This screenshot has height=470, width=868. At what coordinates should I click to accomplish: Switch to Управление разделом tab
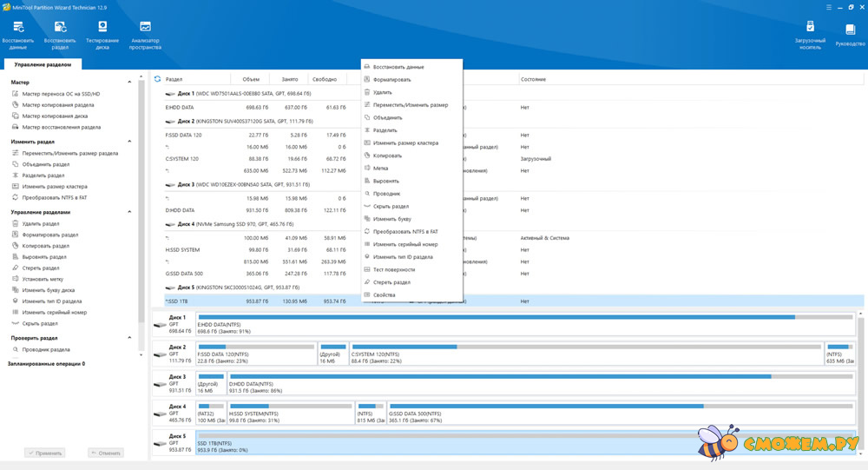(x=43, y=64)
